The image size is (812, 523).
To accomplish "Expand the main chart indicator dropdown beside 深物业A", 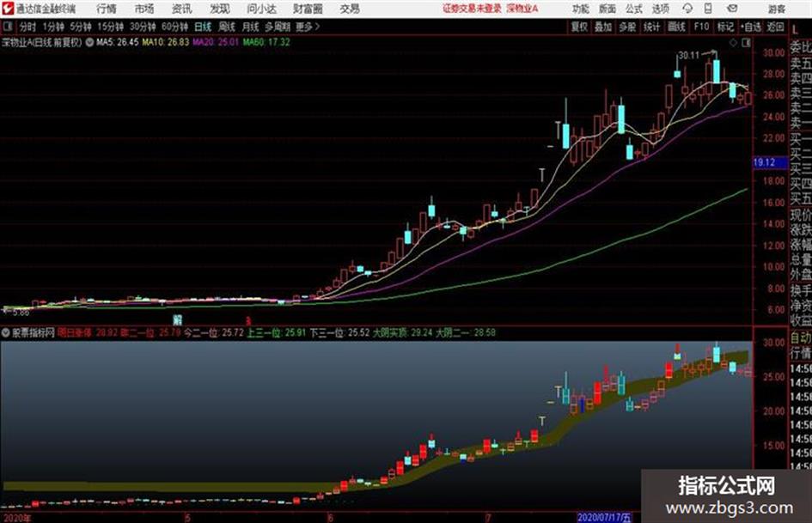I will click(x=89, y=42).
